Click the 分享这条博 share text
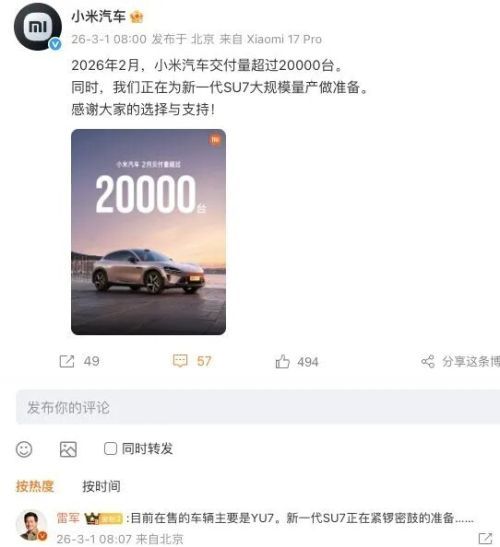Viewport: 500px width, 547px height. click(471, 361)
